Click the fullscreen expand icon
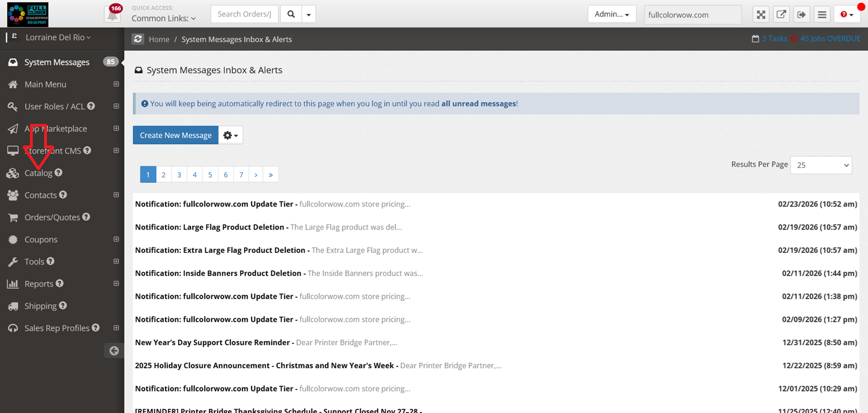 (761, 15)
